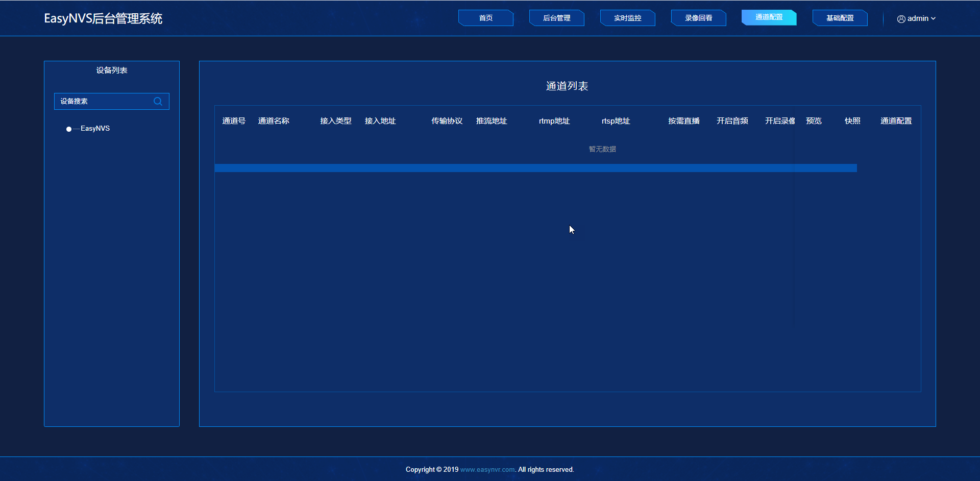Screen dimensions: 980x481
Task: Click the EasyNVS tree node bullet
Action: pos(69,129)
